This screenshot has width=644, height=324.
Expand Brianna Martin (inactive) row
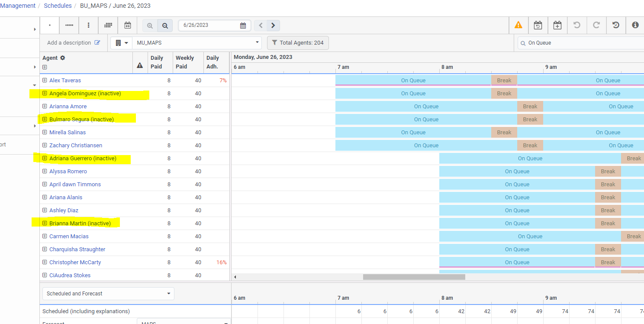click(x=45, y=223)
